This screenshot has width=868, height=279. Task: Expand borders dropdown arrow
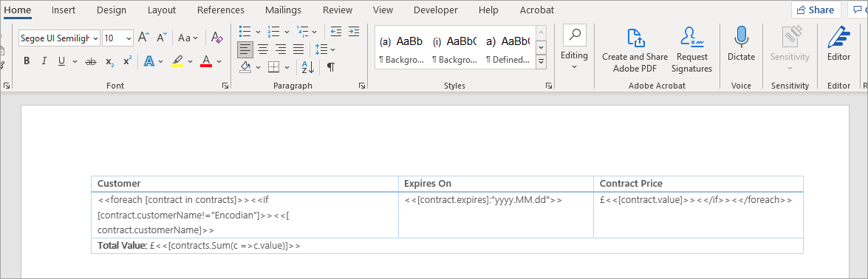pyautogui.click(x=287, y=68)
